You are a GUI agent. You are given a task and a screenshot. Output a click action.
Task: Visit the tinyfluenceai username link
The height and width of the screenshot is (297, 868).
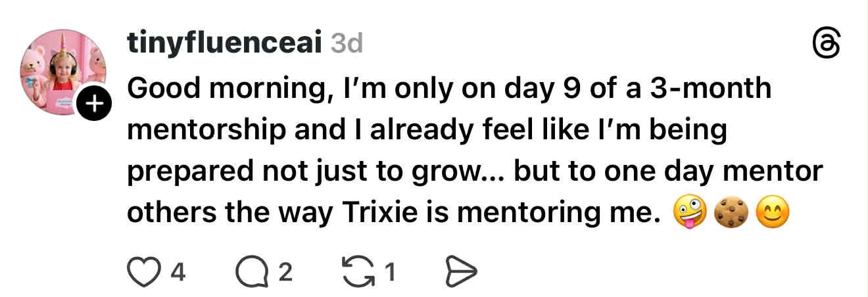224,45
